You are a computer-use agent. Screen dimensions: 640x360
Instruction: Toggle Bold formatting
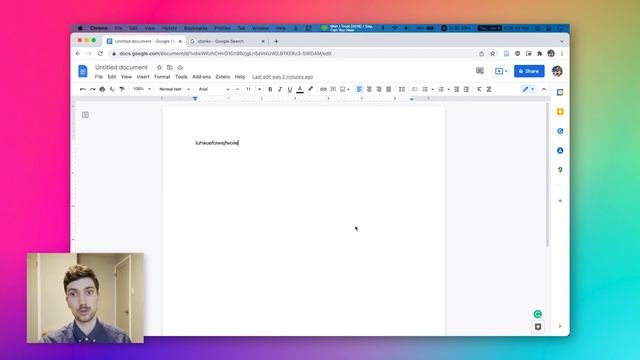point(270,89)
